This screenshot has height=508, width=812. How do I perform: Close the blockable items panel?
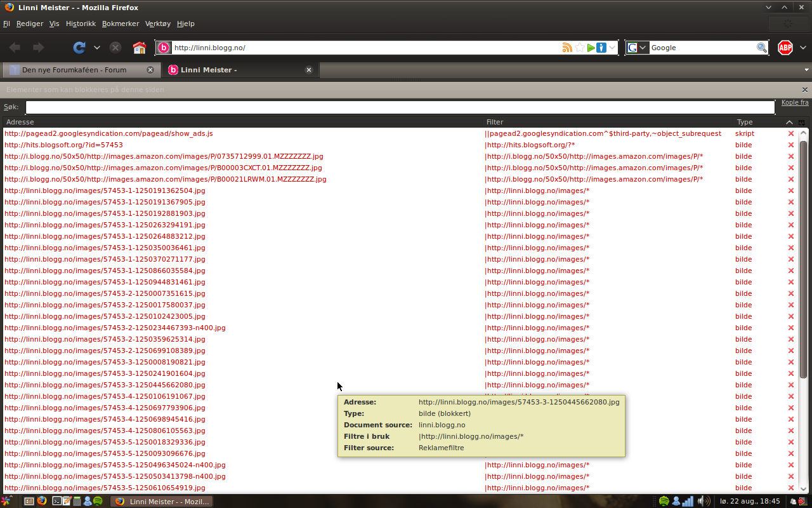[805, 90]
